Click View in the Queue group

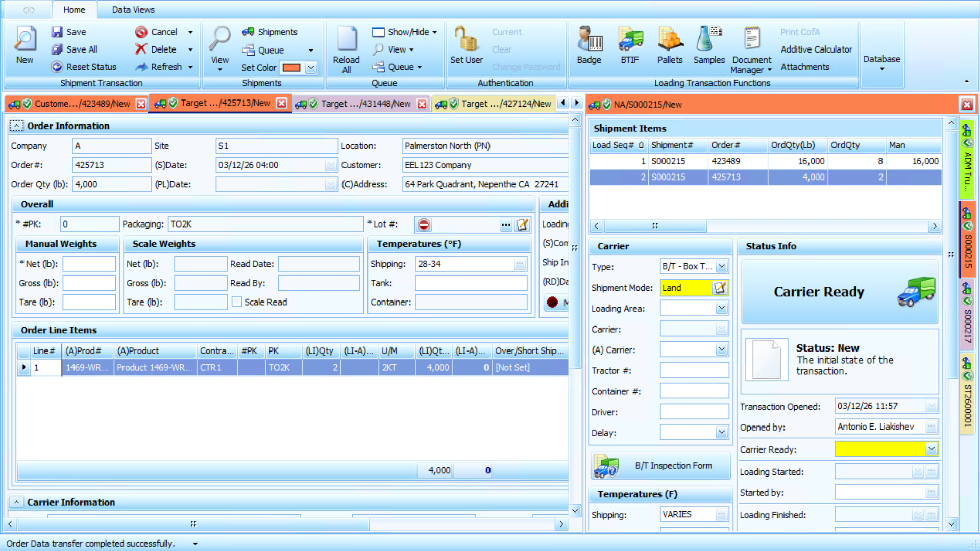(x=393, y=49)
